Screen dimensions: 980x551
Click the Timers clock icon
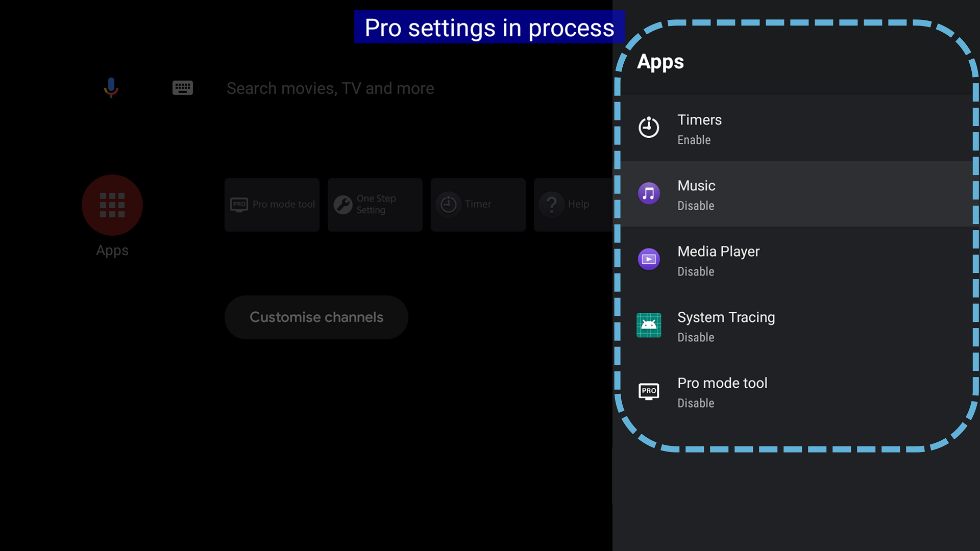649,128
